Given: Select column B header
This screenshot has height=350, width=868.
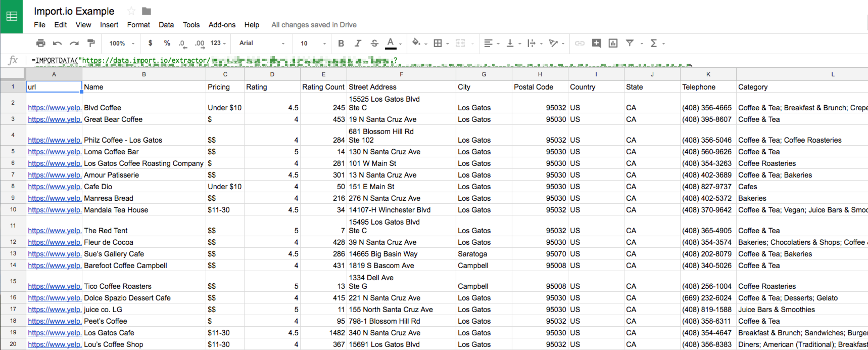Looking at the screenshot, I should click(x=144, y=74).
